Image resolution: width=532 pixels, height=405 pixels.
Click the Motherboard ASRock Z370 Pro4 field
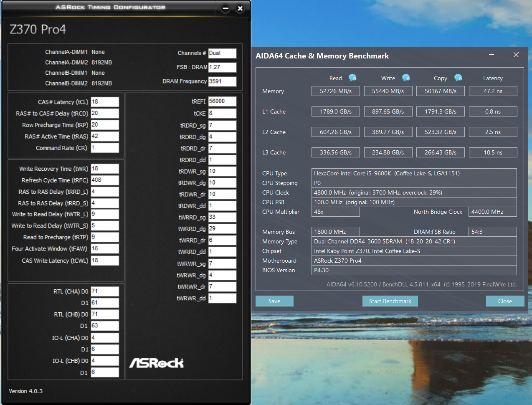[414, 261]
